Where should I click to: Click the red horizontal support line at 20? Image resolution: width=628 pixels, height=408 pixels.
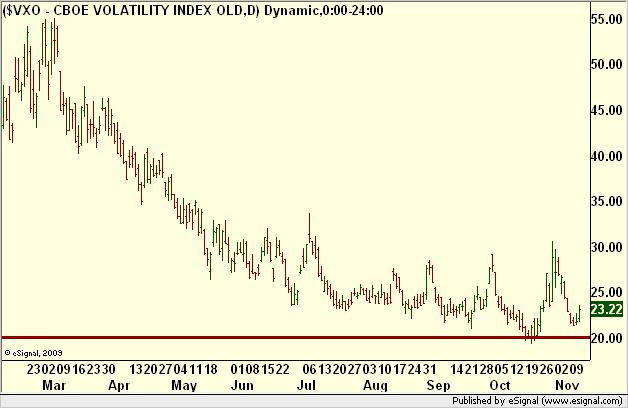point(296,338)
